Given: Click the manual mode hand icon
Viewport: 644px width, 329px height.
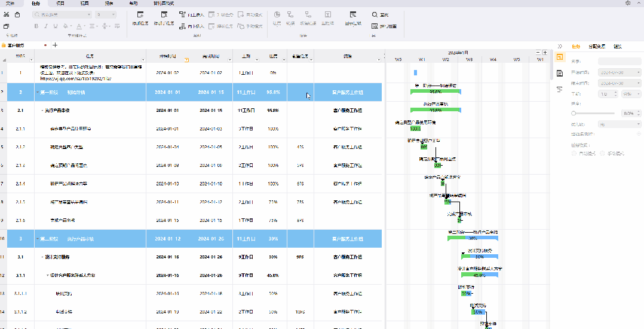Looking at the screenshot, I should 241,26.
